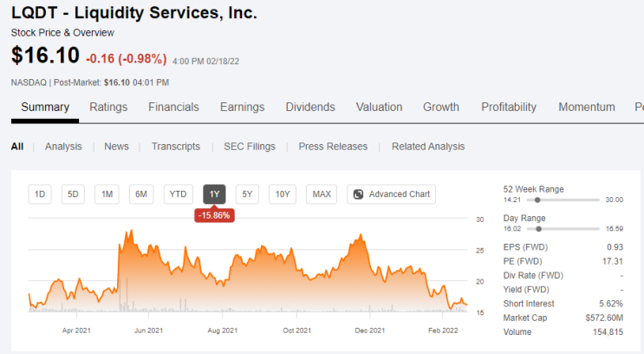Set chart range to 5D

coord(73,194)
